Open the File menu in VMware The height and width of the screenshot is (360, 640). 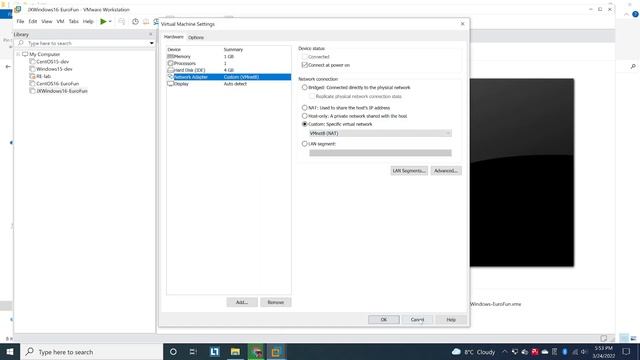(20, 21)
